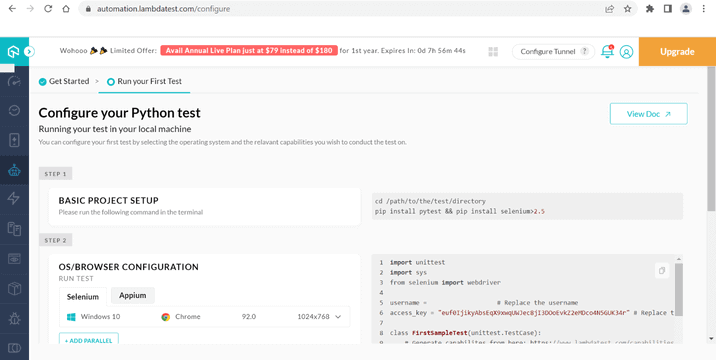The height and width of the screenshot is (360, 716).
Task: Click the 1024x768 resolution value
Action: 313,317
